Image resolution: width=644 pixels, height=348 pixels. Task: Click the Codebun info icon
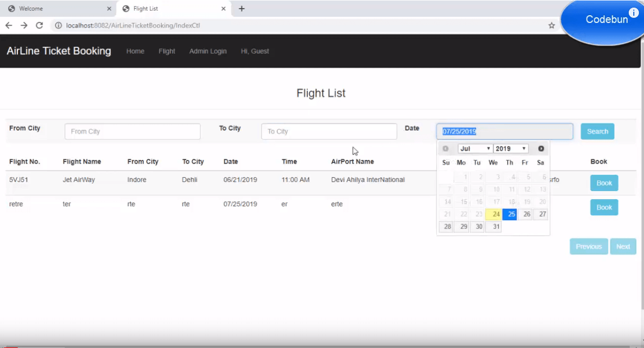click(x=634, y=12)
